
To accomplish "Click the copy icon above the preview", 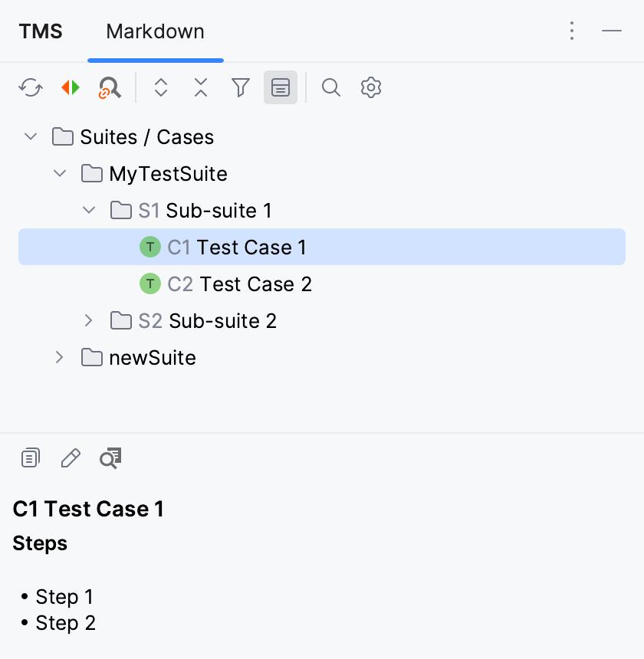I will [x=30, y=457].
